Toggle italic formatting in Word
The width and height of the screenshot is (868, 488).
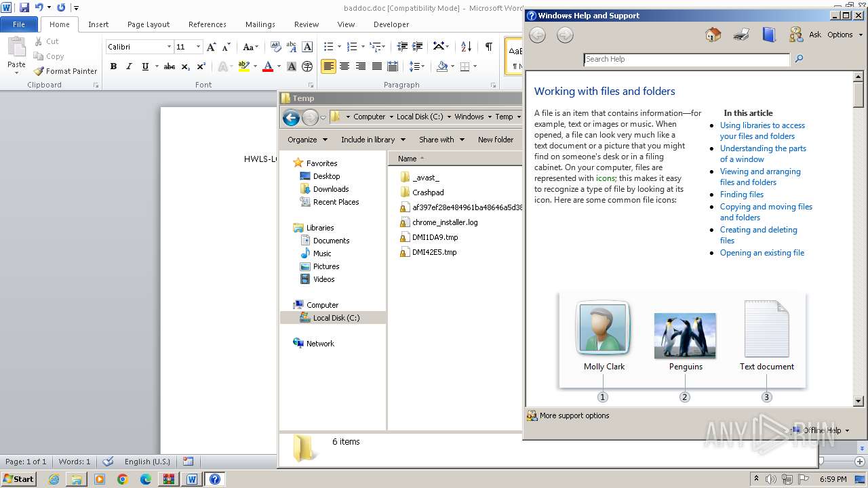tap(129, 66)
